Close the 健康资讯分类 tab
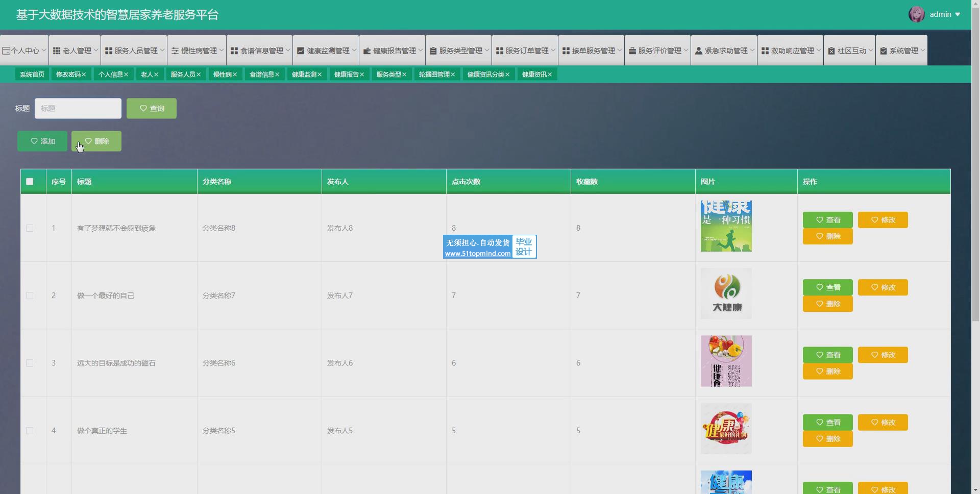The width and height of the screenshot is (980, 494). point(507,75)
